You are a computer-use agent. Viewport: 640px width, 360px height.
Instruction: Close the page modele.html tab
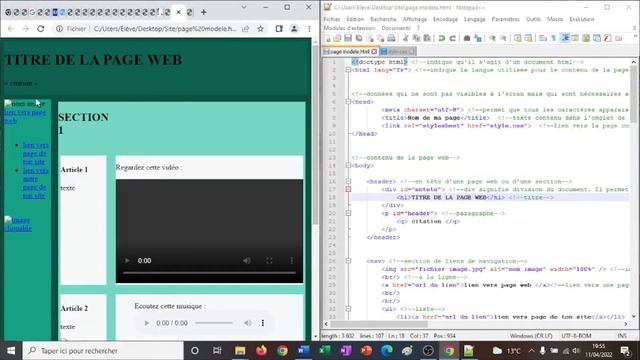374,51
